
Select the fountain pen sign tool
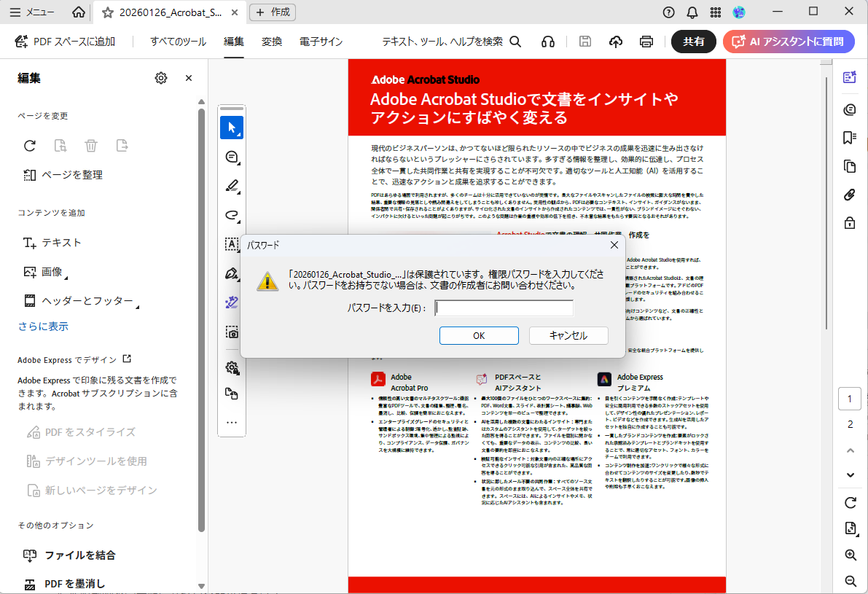tap(232, 273)
